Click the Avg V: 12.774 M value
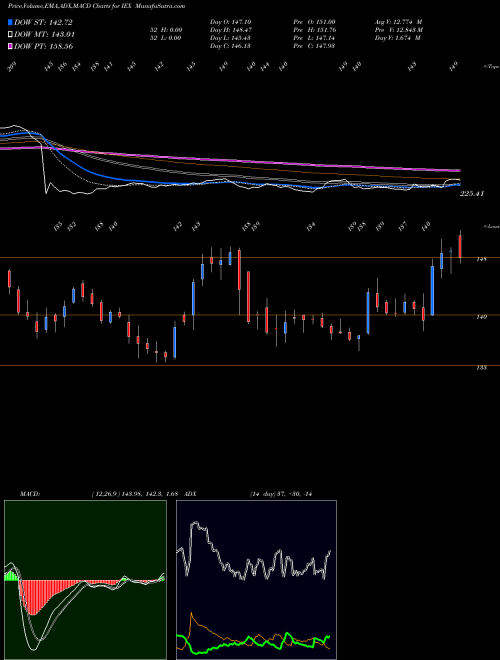This screenshot has width=500, height=660. click(398, 22)
